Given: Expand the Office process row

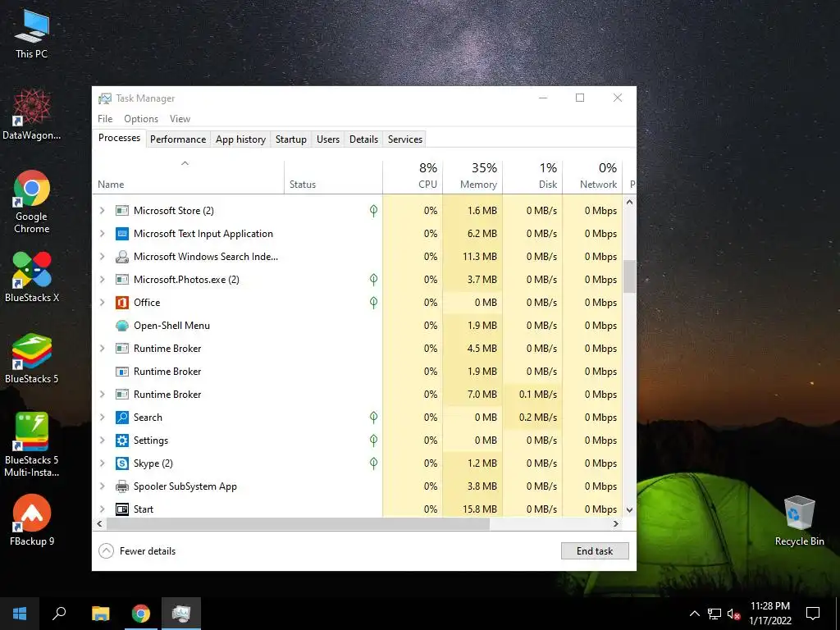Looking at the screenshot, I should coord(102,303).
